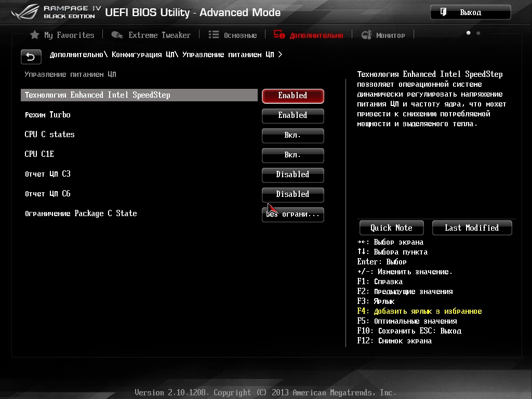Open Режим Turbo Enabled dropdown
Screen dimensions: 532x399
pos(293,115)
